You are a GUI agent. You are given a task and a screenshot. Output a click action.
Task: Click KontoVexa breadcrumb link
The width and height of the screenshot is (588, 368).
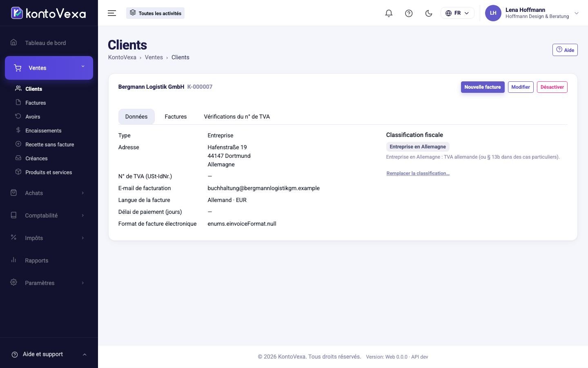tap(122, 57)
